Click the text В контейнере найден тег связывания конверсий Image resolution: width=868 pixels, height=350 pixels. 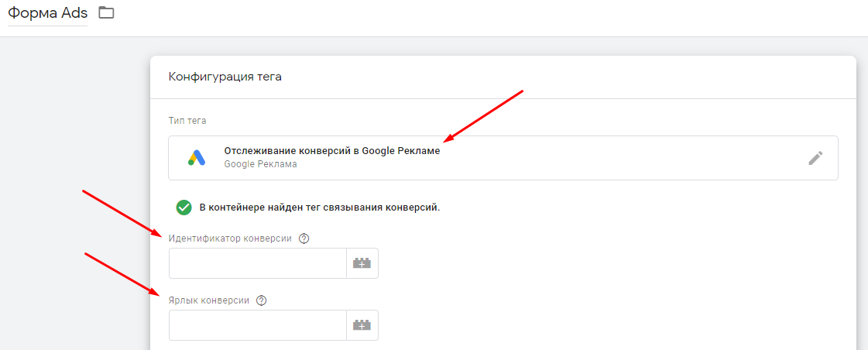click(320, 208)
